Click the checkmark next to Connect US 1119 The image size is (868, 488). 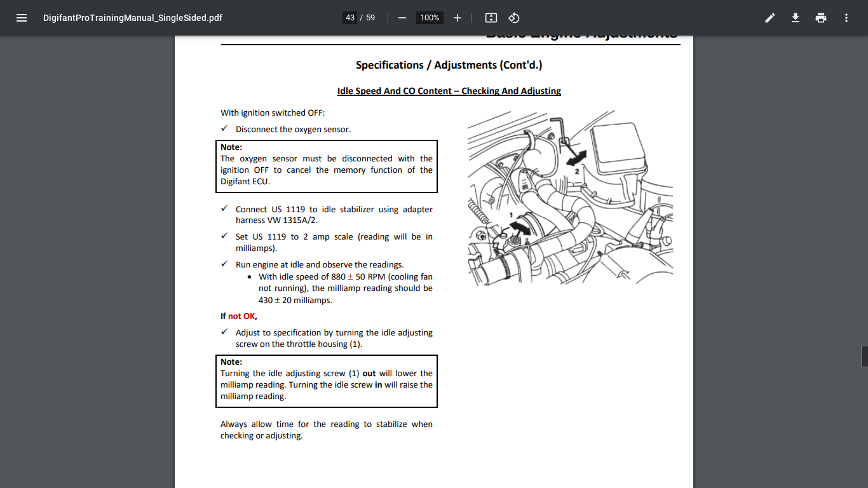tap(224, 209)
